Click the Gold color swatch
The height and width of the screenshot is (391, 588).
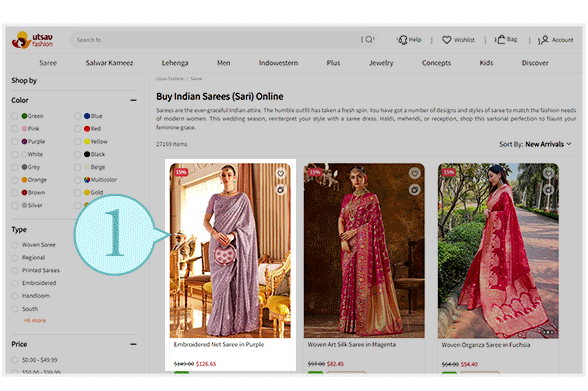(87, 193)
